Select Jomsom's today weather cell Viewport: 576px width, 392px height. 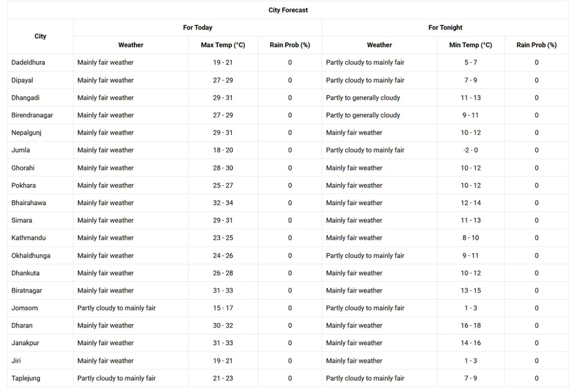131,308
